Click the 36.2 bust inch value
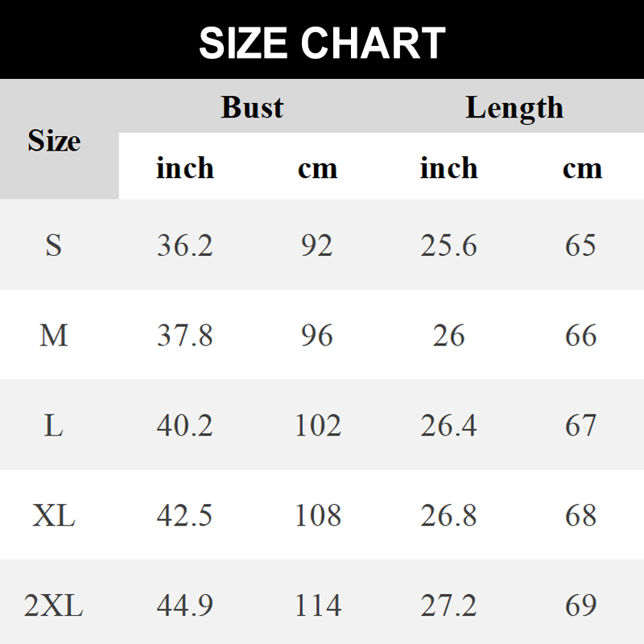 [x=185, y=246]
